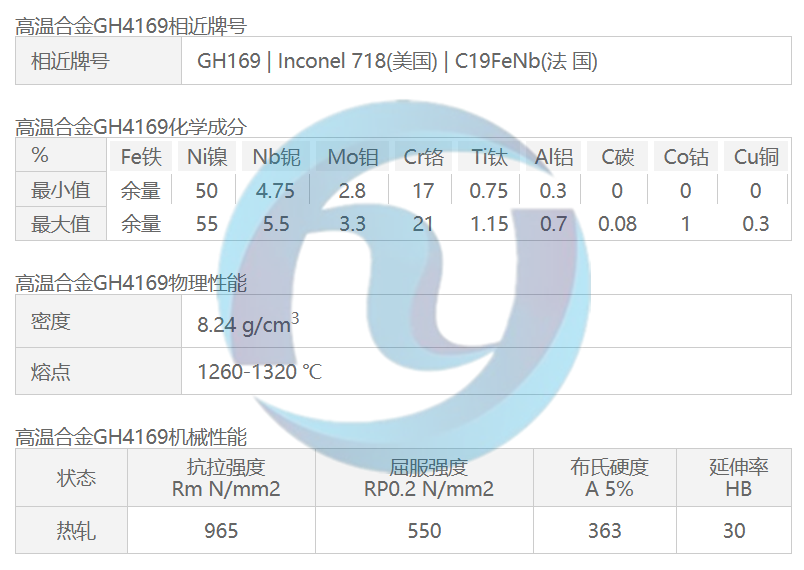Click the tensile strength value 965

click(221, 531)
